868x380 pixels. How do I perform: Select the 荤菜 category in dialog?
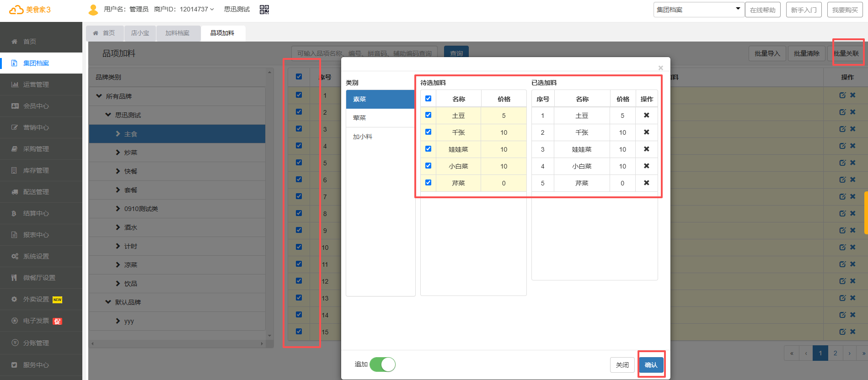(x=359, y=118)
